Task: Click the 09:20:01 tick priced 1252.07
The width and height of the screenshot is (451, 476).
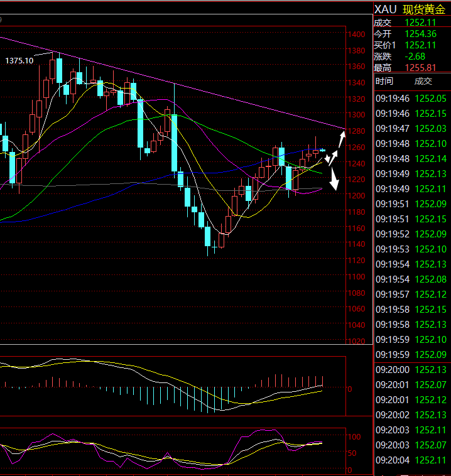Action: click(411, 385)
